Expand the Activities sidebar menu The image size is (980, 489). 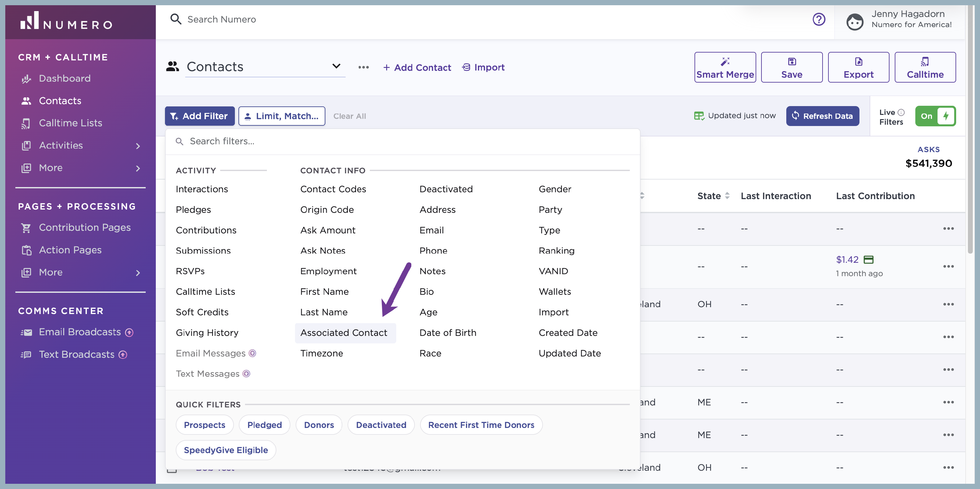click(x=138, y=146)
